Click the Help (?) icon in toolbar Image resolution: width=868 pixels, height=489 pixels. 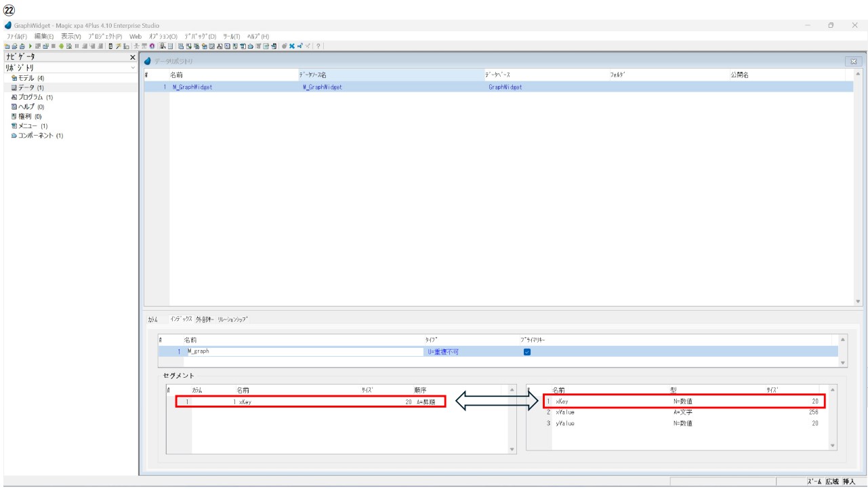coord(318,45)
